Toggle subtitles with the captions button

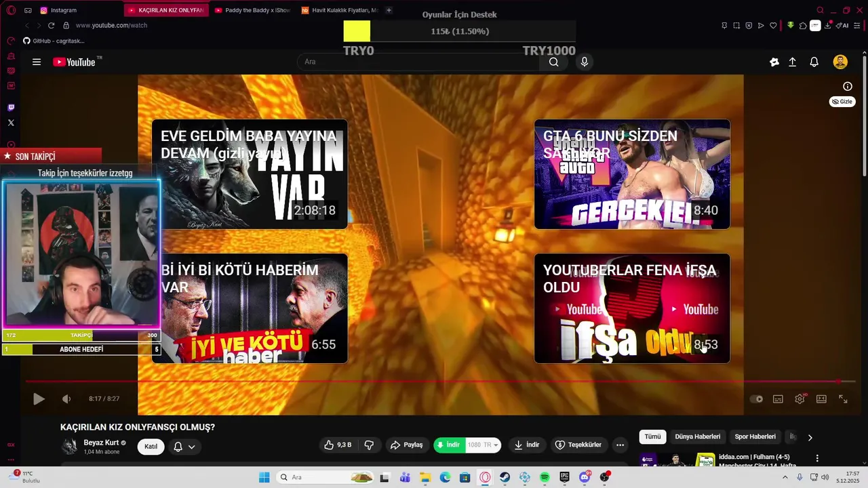(x=778, y=399)
